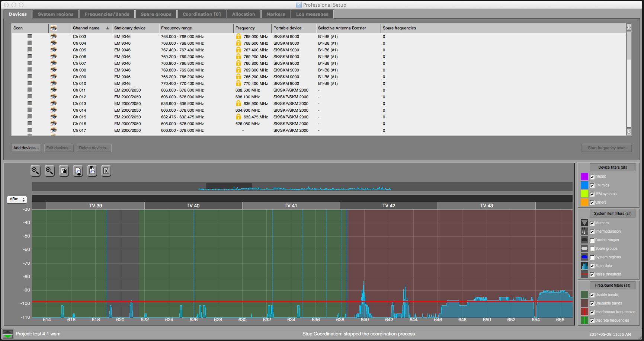The height and width of the screenshot is (341, 644).
Task: Enable the Device ranges checkbox
Action: pyautogui.click(x=592, y=240)
